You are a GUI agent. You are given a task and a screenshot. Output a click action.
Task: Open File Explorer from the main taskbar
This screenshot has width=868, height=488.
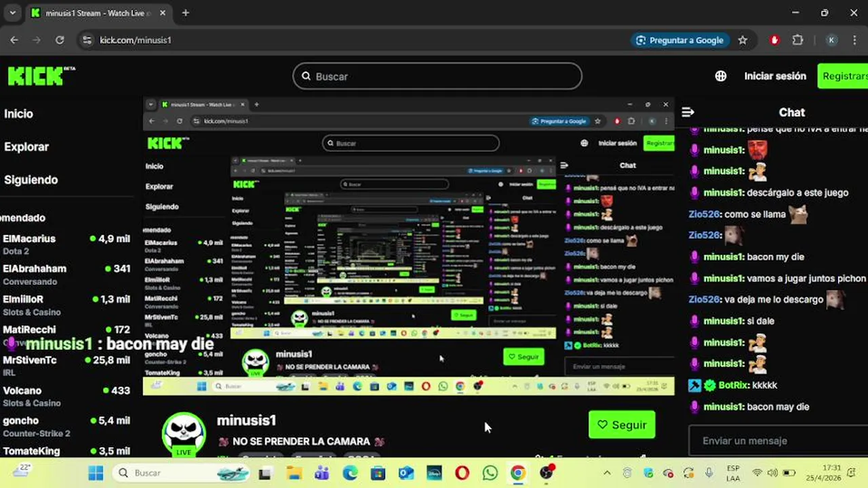coord(293,473)
